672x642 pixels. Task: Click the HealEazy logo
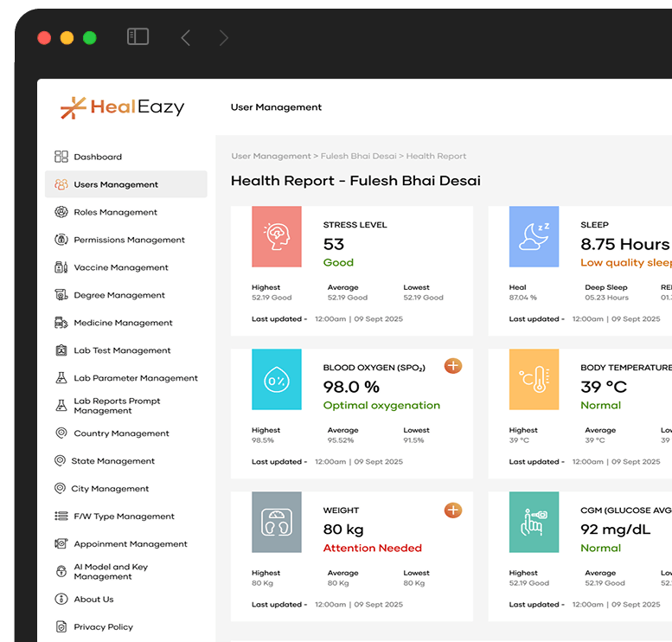[123, 107]
